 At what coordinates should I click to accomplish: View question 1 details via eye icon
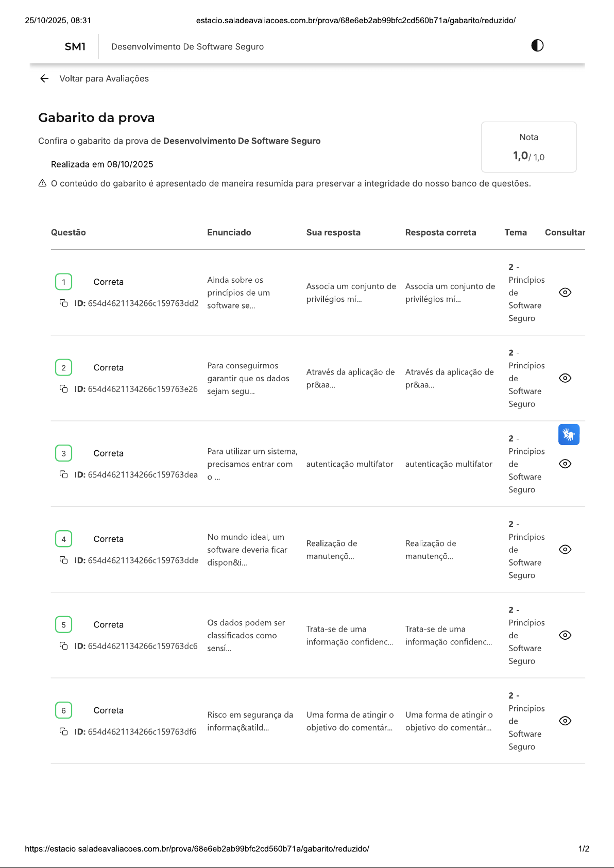click(x=565, y=293)
